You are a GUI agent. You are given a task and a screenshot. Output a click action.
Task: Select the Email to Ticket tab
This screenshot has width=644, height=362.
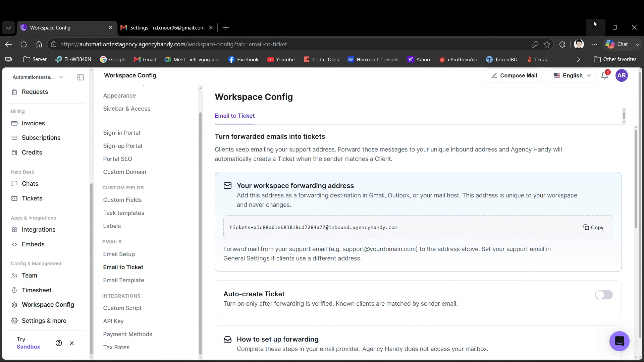(234, 116)
